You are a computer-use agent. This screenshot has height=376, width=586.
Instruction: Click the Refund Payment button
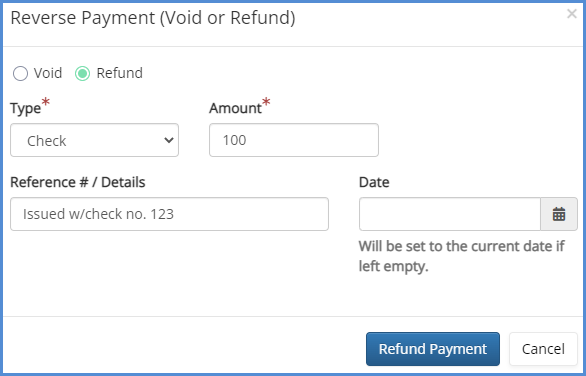pos(433,349)
